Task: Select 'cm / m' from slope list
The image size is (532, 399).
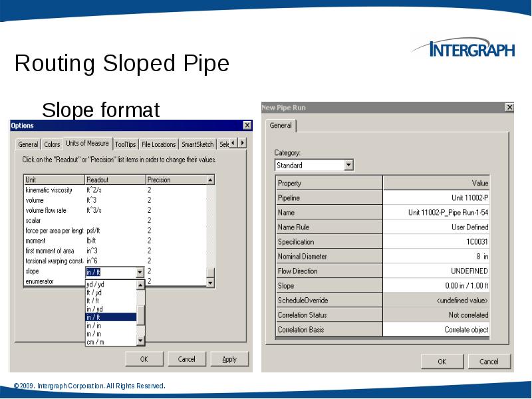Action: click(95, 342)
